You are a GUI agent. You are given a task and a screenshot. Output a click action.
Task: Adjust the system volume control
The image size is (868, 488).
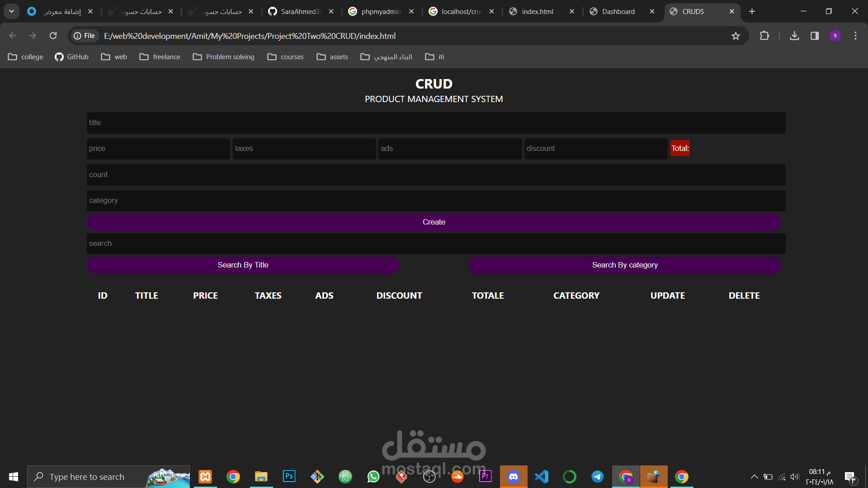coord(795,476)
